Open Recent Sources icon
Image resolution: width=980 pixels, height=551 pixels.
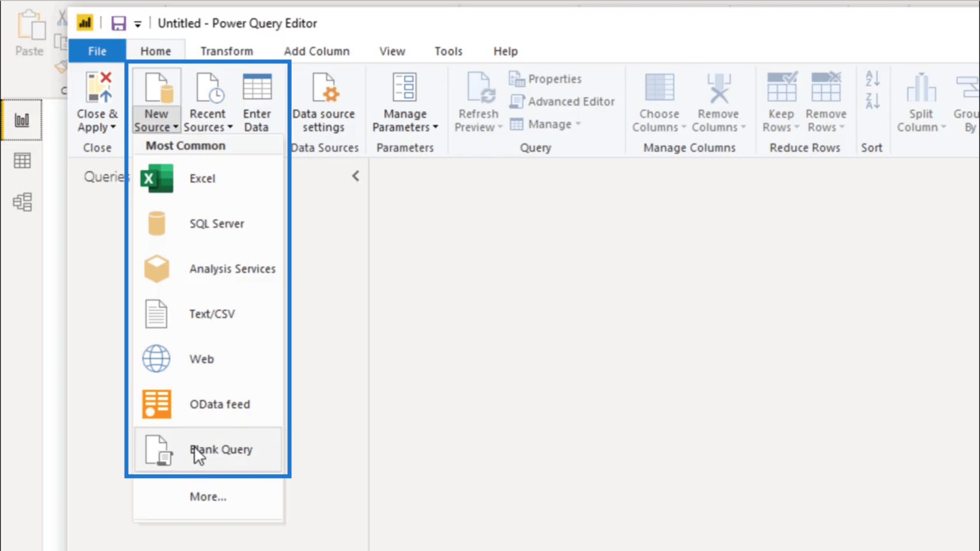pos(209,87)
